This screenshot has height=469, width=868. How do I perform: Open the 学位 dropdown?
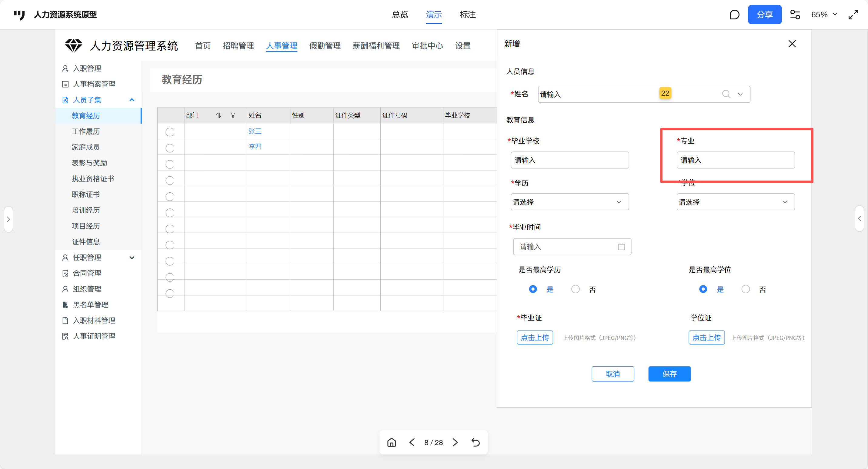[x=735, y=202]
